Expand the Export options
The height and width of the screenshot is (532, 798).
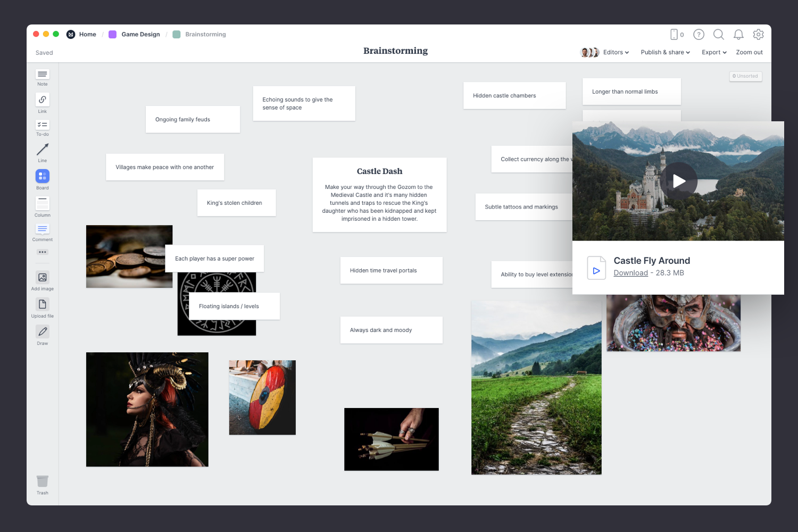[x=713, y=52]
